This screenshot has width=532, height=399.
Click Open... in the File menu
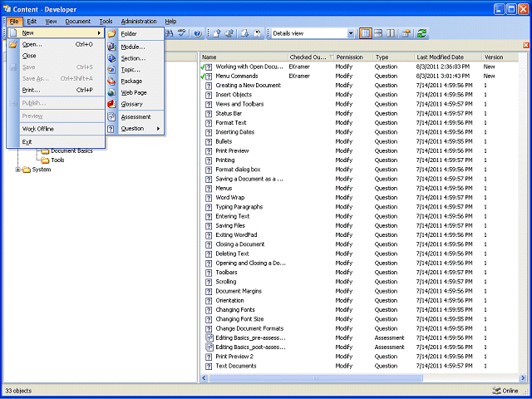pos(56,44)
